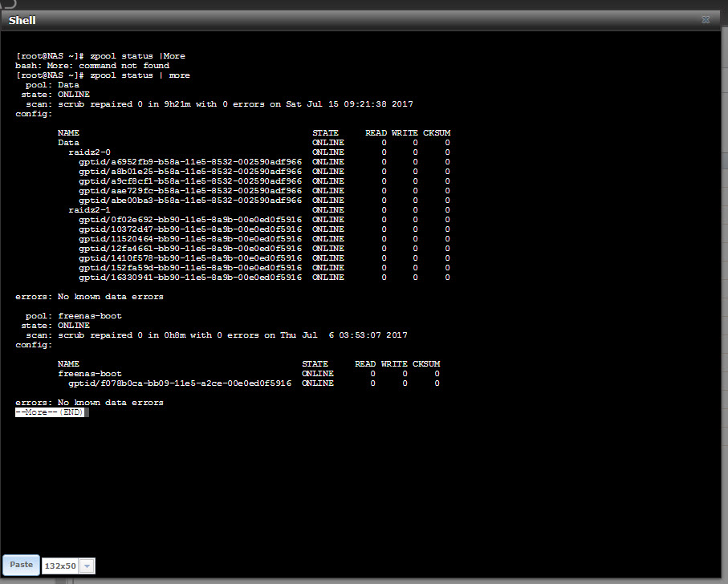The image size is (728, 584).
Task: Click text 'pool: Data'
Action: pyautogui.click(x=52, y=85)
